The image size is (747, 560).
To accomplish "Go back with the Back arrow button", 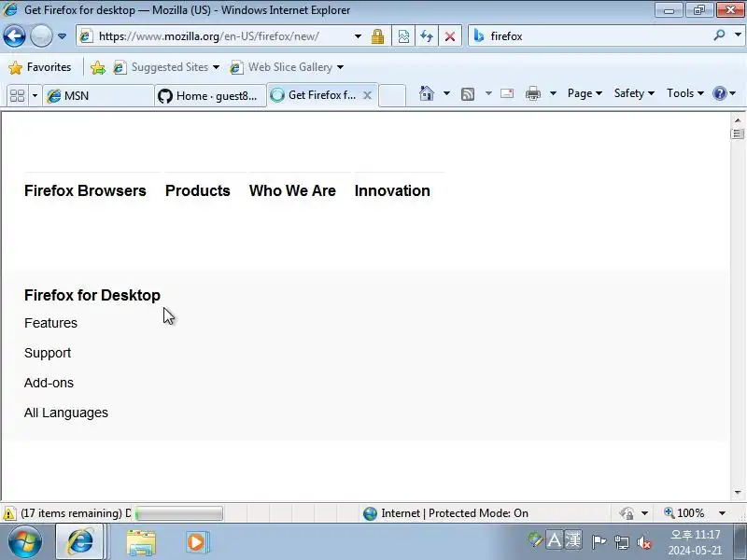I will (14, 35).
